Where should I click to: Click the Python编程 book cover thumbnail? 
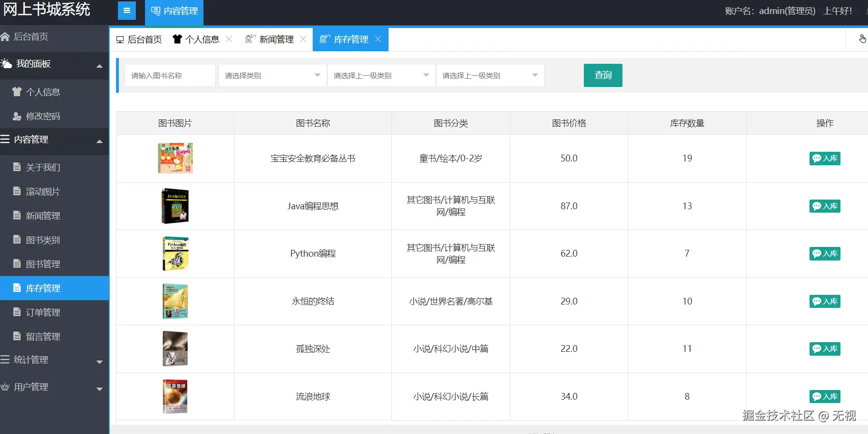(175, 254)
